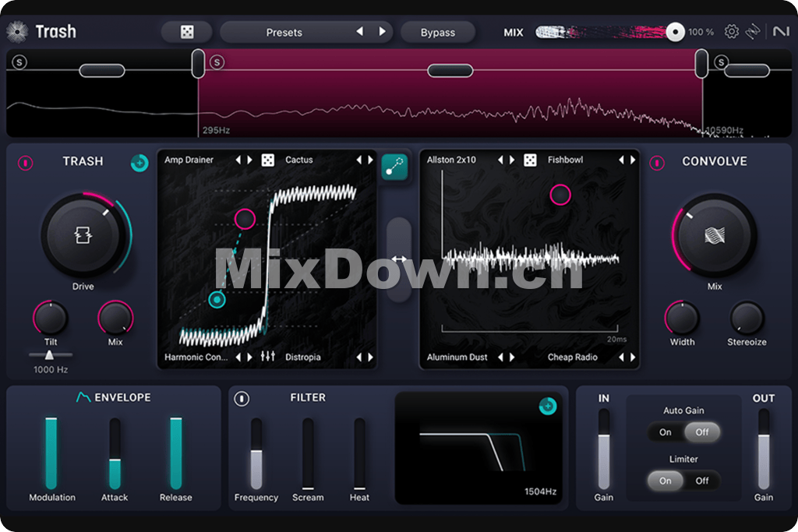Select next Allston 2x10 impulse
This screenshot has height=532, width=798.
(512, 160)
